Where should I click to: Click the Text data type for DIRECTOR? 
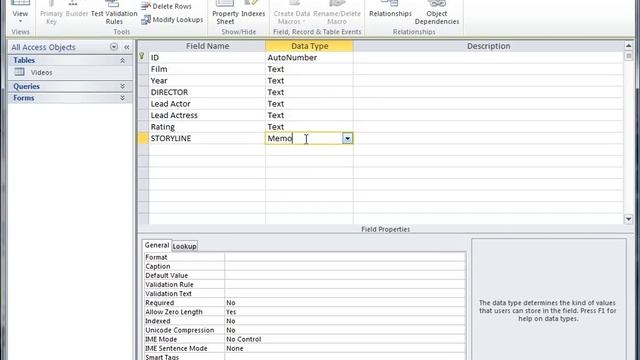[309, 92]
